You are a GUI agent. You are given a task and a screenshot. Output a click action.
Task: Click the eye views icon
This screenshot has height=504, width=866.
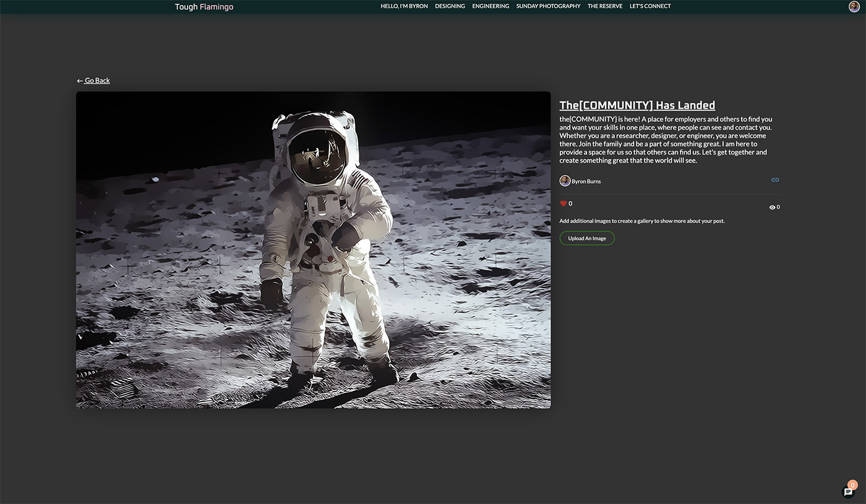pyautogui.click(x=772, y=207)
